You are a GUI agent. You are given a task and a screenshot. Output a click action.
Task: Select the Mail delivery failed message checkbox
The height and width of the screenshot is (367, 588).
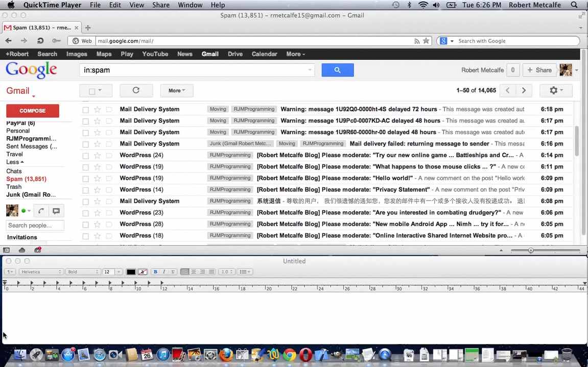click(85, 144)
